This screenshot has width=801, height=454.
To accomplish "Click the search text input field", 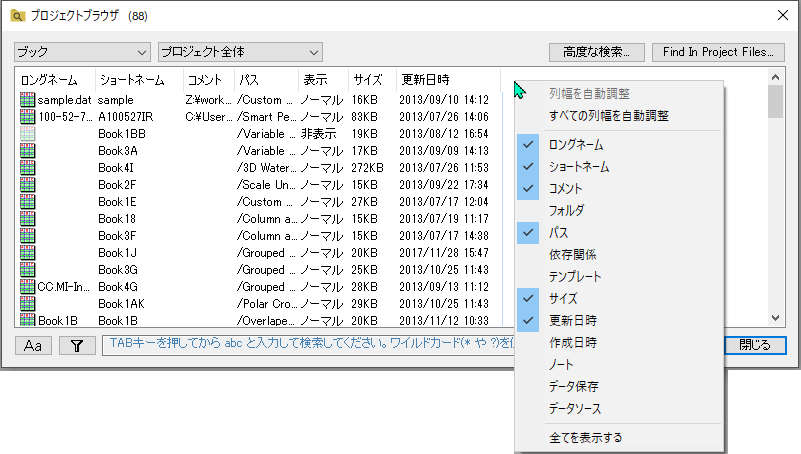I will click(x=308, y=346).
